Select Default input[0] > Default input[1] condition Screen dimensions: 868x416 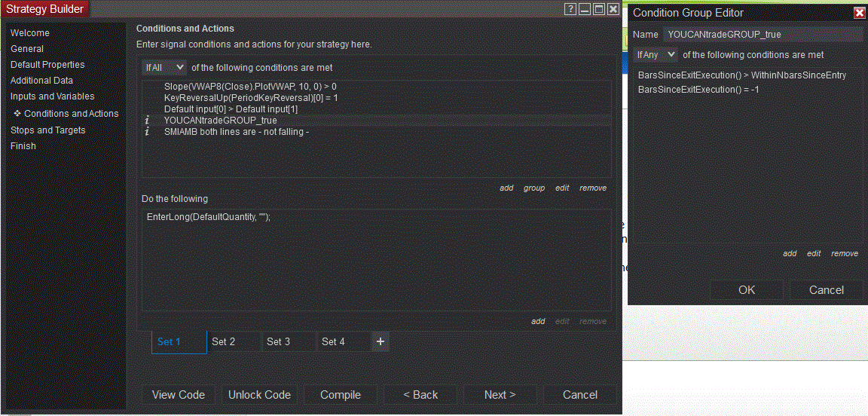(x=377, y=109)
